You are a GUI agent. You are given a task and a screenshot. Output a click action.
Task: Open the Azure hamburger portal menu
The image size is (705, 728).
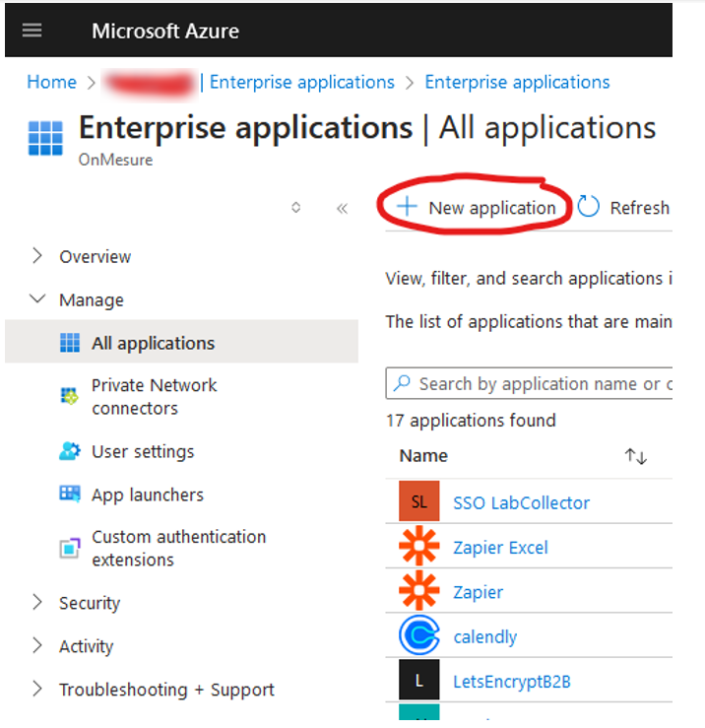click(32, 31)
